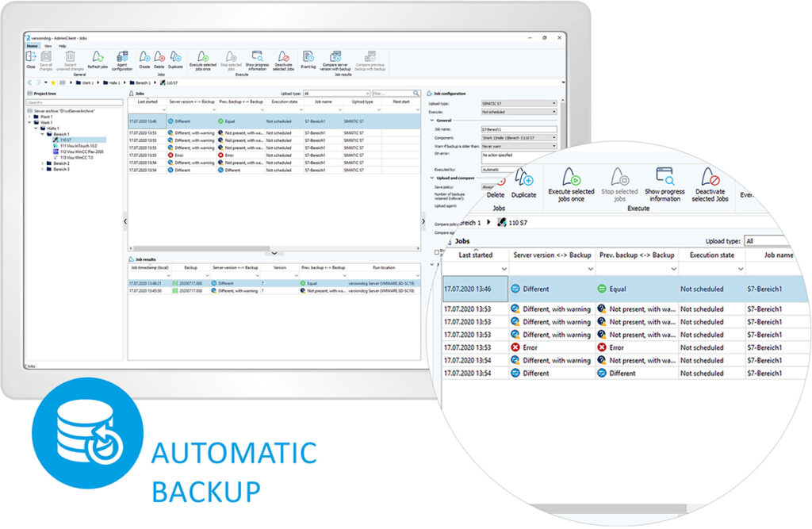Open Agent configuration from the ribbon

coord(122,59)
